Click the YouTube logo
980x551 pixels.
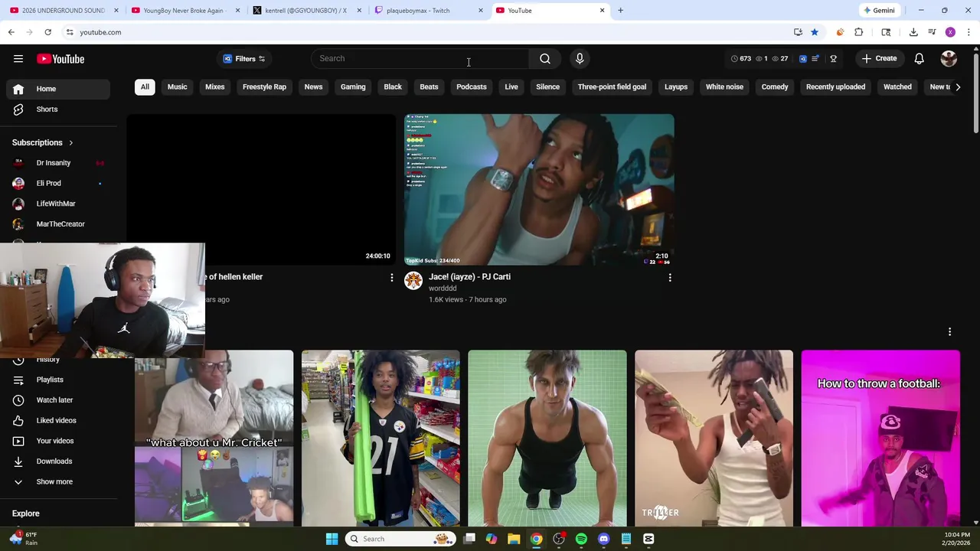click(60, 59)
